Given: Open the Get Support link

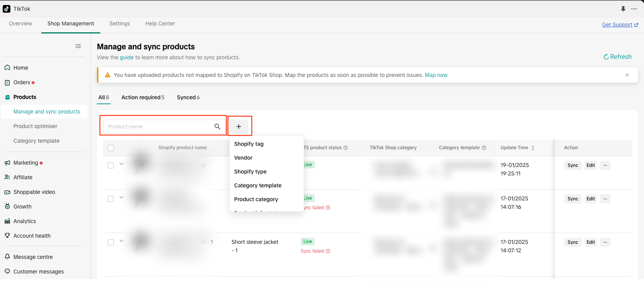Looking at the screenshot, I should pos(617,25).
